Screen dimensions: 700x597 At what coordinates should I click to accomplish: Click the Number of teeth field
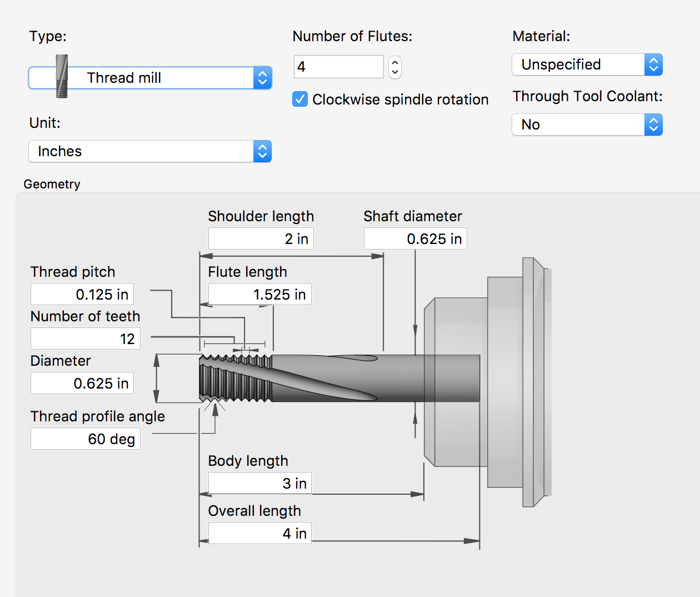coord(85,339)
